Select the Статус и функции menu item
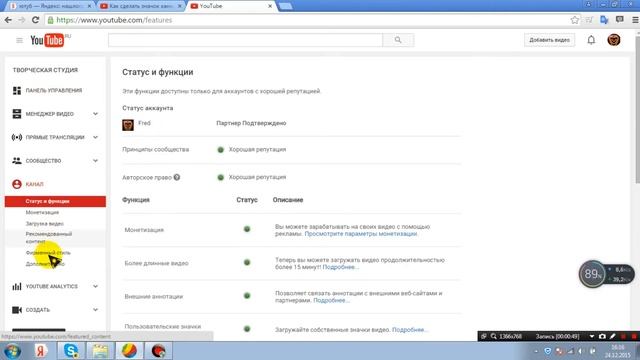 tap(55, 201)
